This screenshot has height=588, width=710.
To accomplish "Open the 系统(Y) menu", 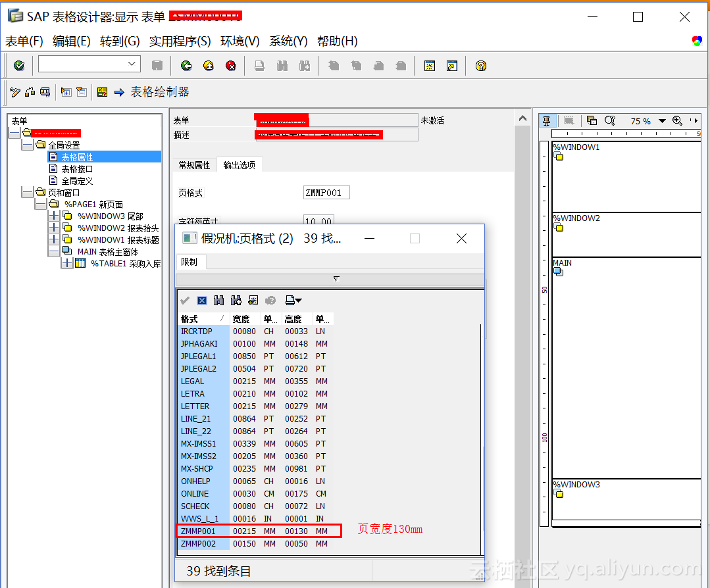I will (x=288, y=41).
